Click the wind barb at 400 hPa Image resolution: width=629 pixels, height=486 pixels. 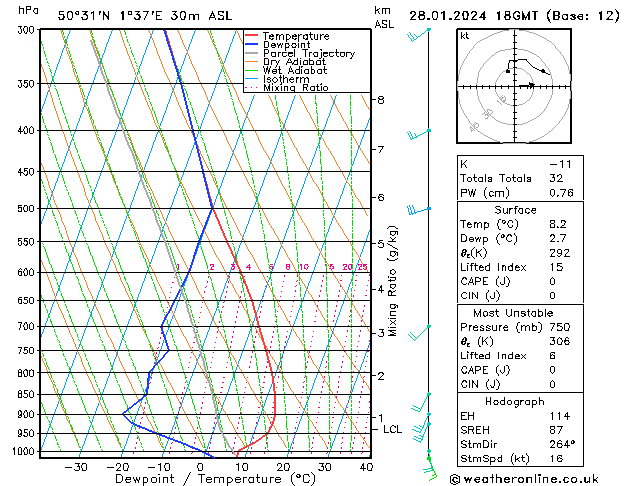click(x=419, y=135)
